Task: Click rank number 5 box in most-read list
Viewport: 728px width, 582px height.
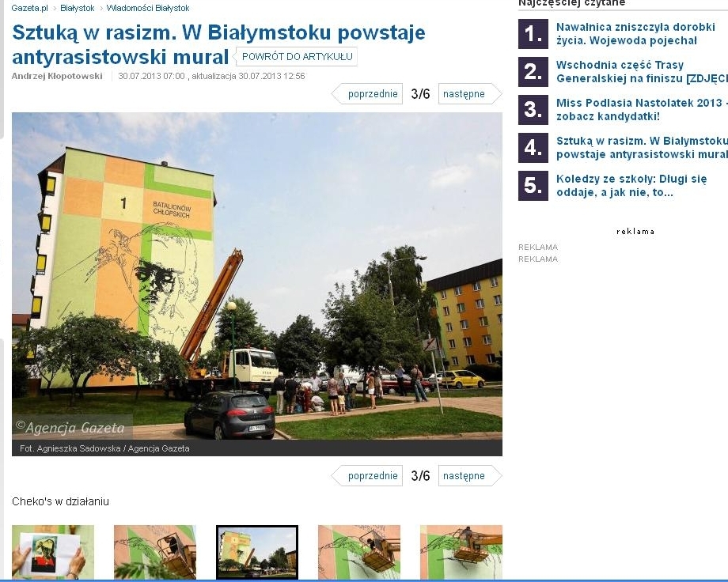Action: pyautogui.click(x=533, y=186)
